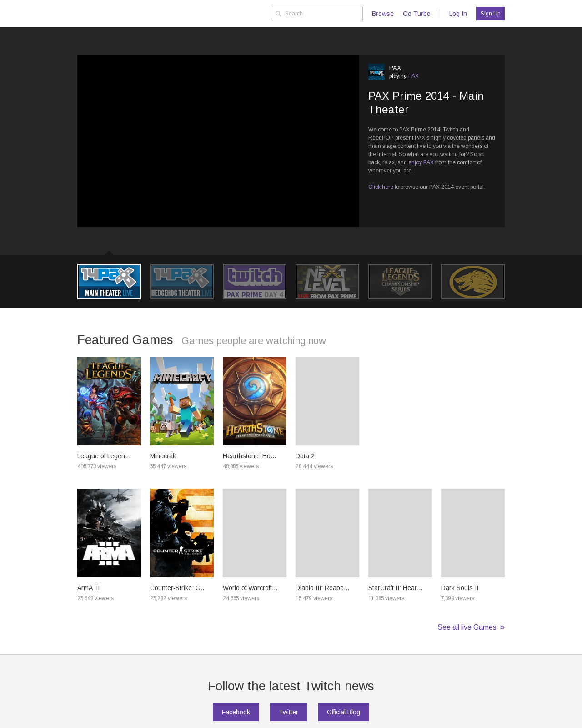
Task: Click '11,385 viewers' text
Action: (386, 598)
